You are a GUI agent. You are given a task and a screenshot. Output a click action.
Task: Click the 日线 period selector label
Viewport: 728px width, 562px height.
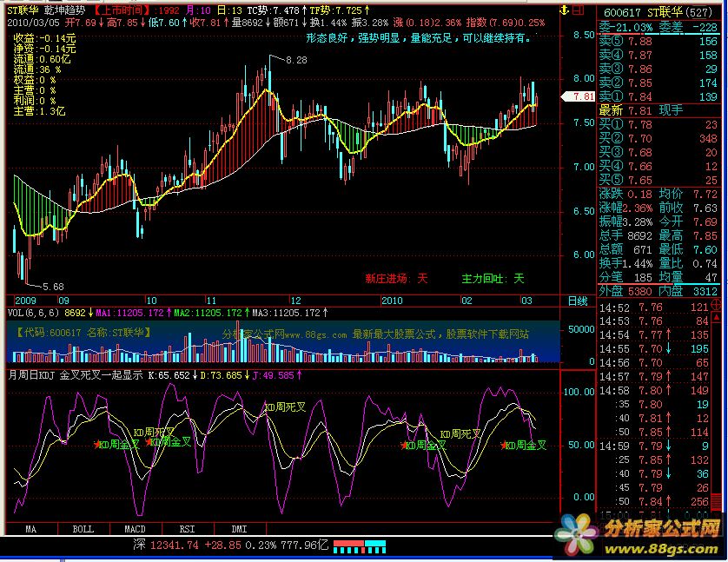click(x=578, y=301)
